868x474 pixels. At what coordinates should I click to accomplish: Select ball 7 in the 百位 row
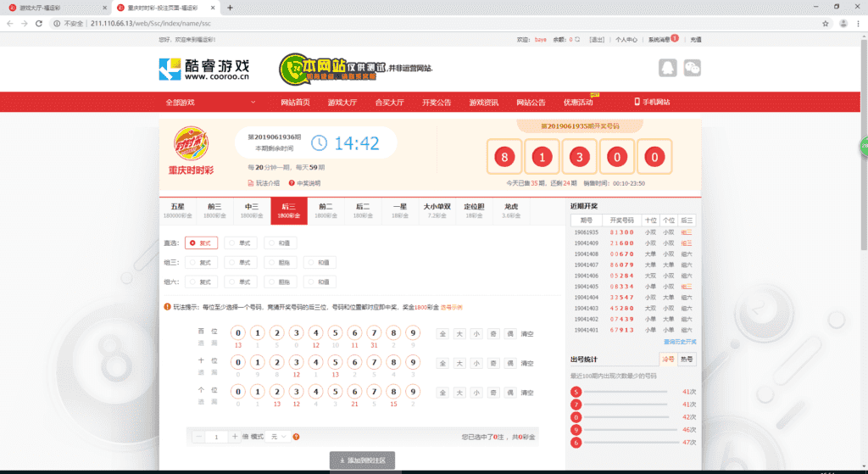tap(374, 332)
